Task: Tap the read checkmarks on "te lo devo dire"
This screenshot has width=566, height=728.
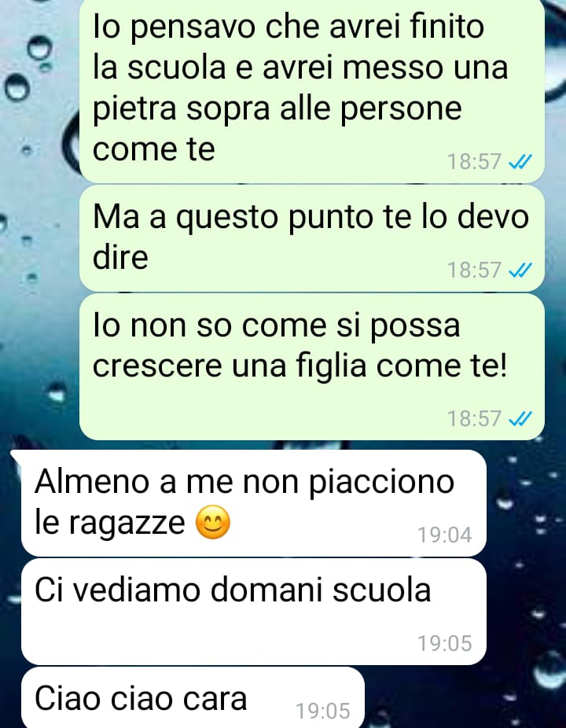Action: coord(520,270)
